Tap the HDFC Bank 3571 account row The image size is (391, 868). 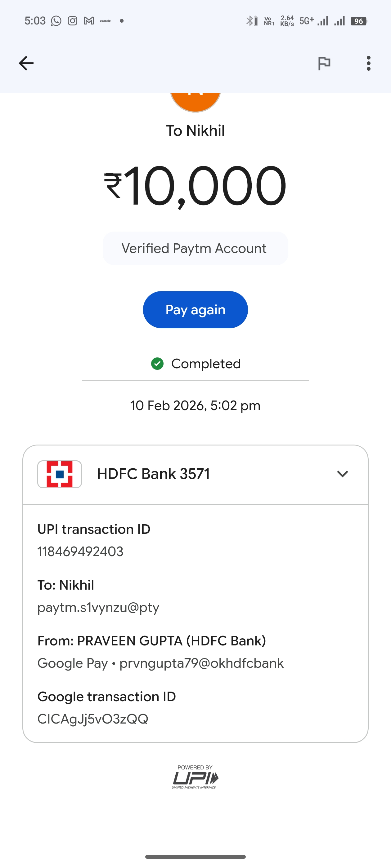click(154, 474)
